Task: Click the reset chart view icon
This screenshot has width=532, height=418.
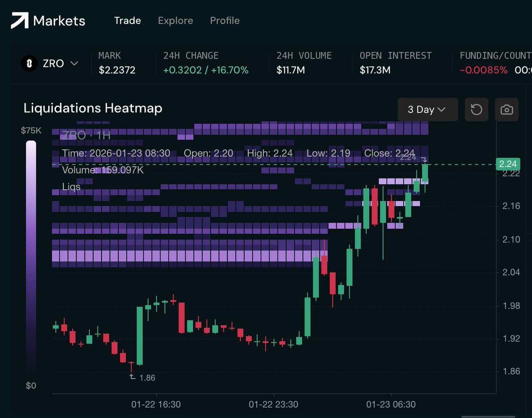Action: (x=476, y=109)
